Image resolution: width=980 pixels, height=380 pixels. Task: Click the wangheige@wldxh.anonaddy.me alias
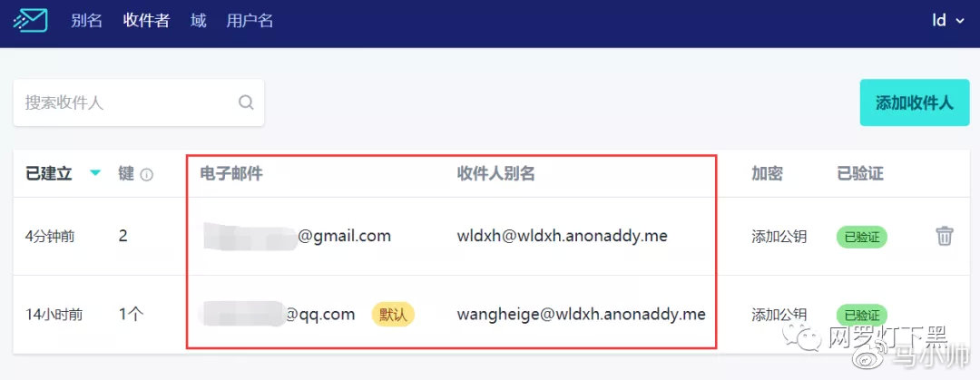click(x=582, y=314)
